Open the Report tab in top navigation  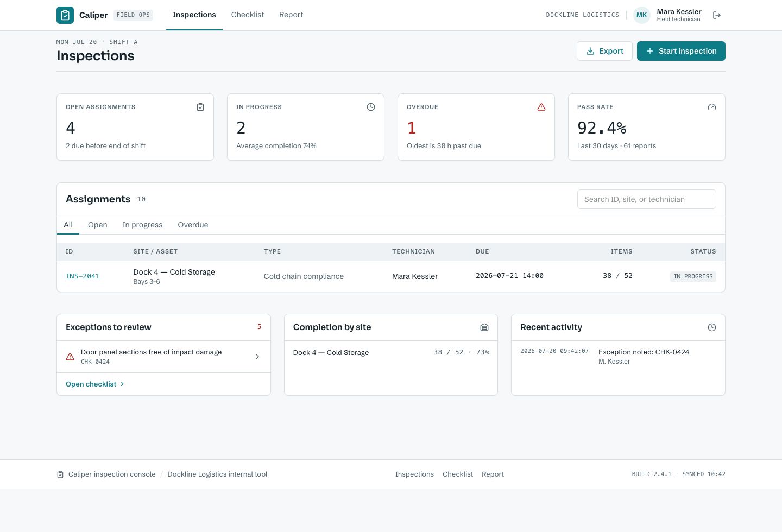[291, 15]
